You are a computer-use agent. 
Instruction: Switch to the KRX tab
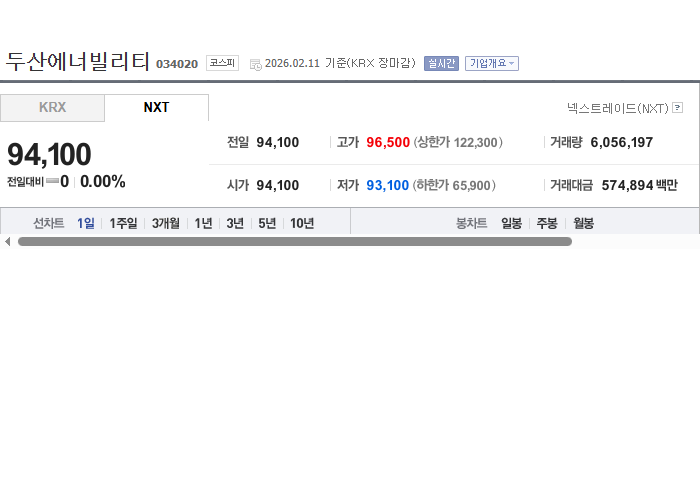pos(52,108)
